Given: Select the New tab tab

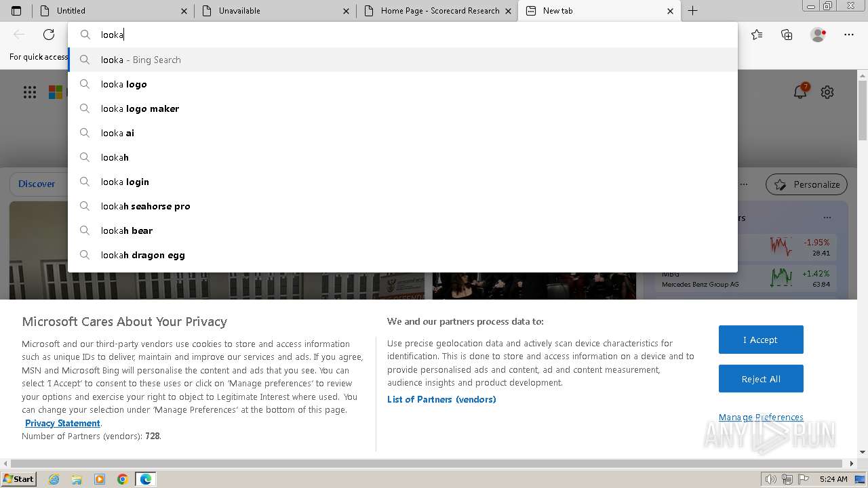Looking at the screenshot, I should (599, 11).
